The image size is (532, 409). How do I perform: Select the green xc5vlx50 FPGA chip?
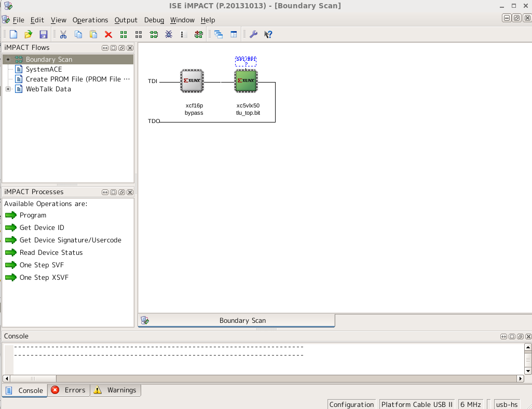(x=246, y=81)
